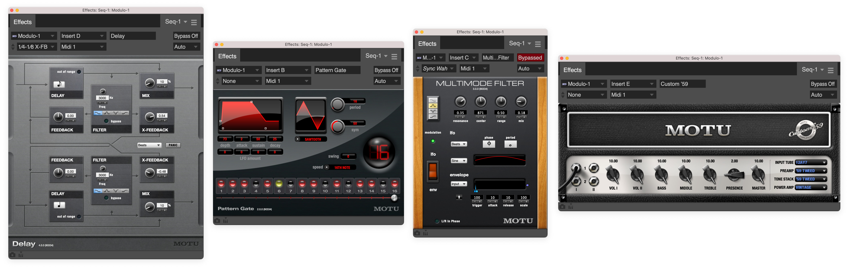Click Bypass Off in the Pattern Gate window
Image resolution: width=868 pixels, height=269 pixels.
point(386,70)
